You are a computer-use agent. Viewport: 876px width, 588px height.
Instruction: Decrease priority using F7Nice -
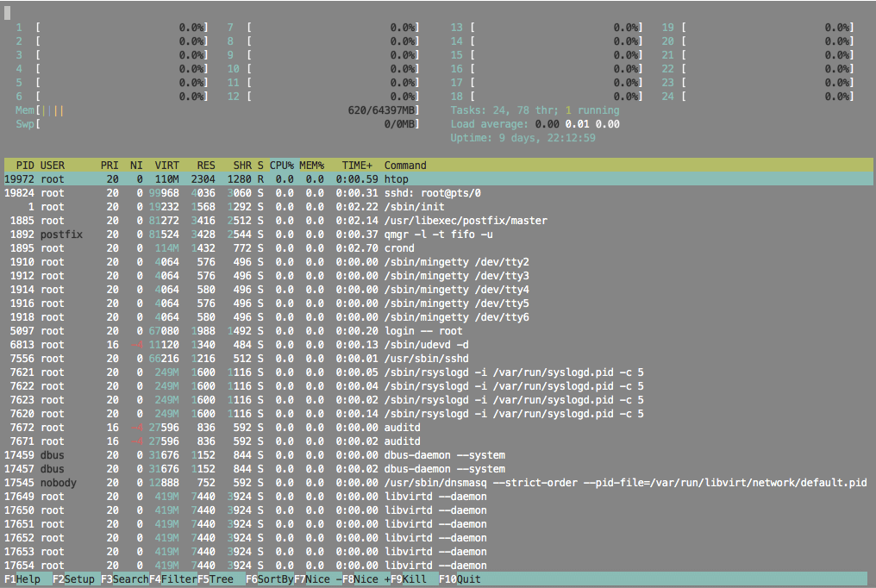click(x=316, y=579)
